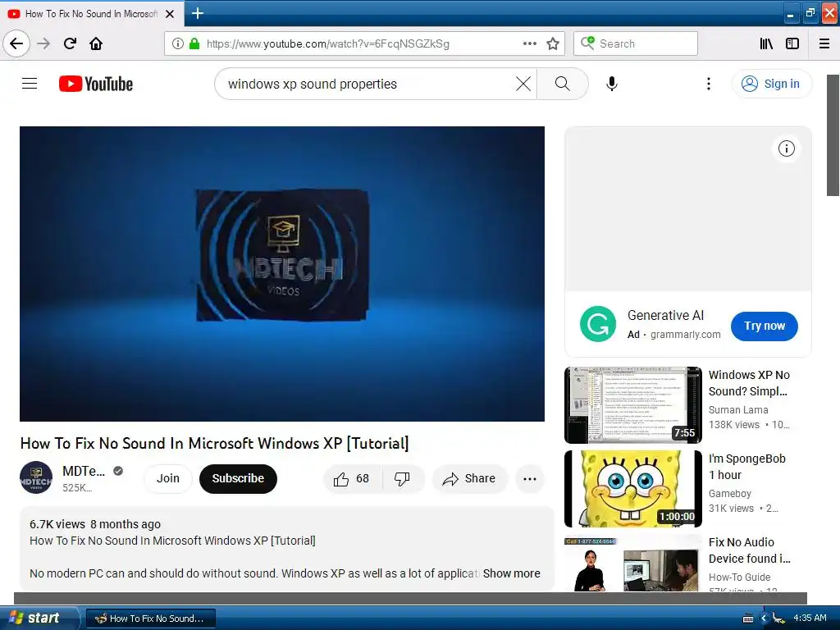Open the Firefox hamburger menu

824,44
